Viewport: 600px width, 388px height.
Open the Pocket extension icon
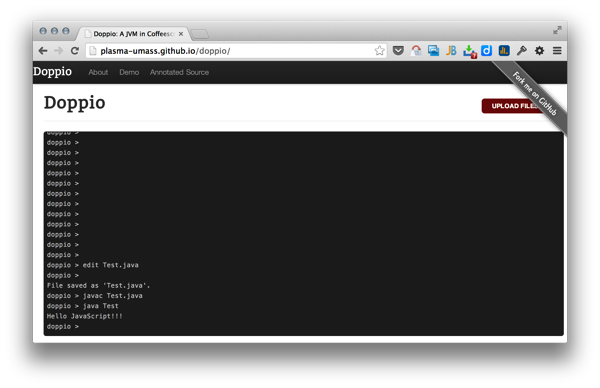tap(398, 51)
